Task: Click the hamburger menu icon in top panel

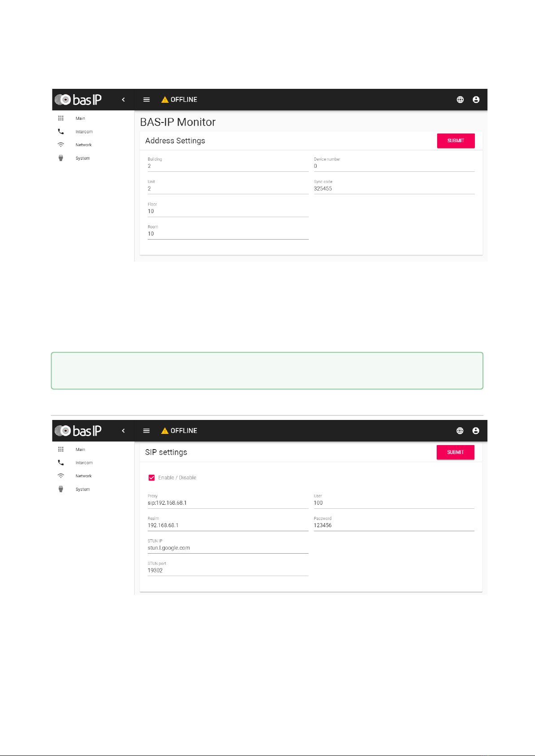Action: click(x=146, y=100)
